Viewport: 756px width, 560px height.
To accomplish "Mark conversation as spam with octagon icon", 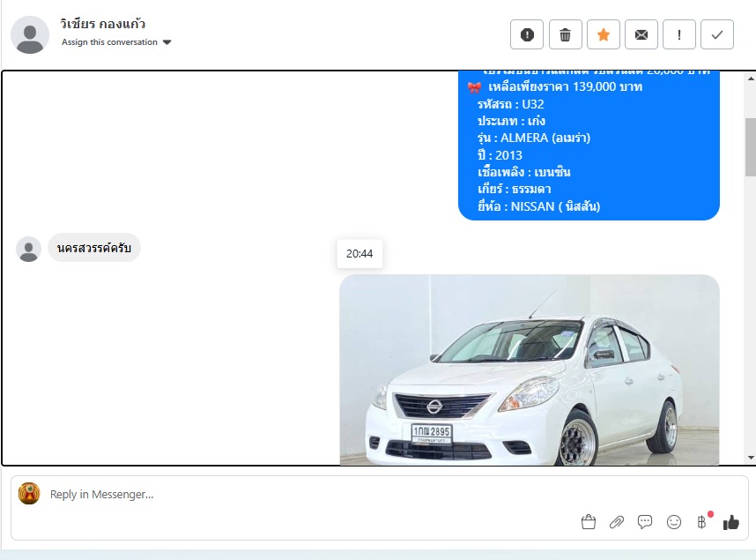I will pos(527,34).
